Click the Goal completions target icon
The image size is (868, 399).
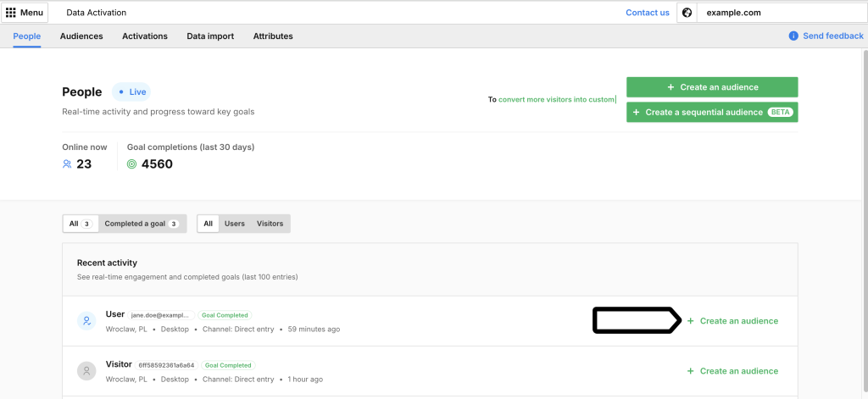131,164
